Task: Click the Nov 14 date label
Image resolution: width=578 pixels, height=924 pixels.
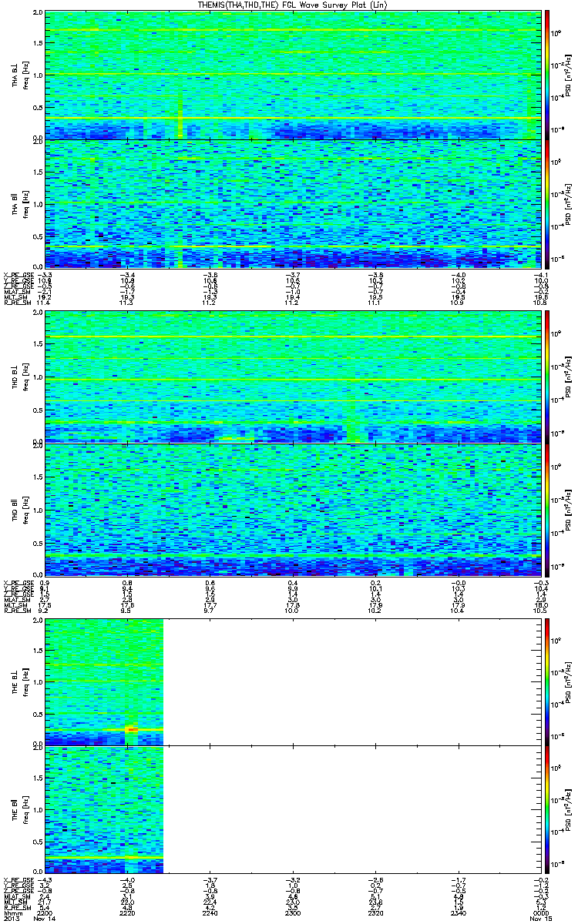Action: click(x=46, y=919)
